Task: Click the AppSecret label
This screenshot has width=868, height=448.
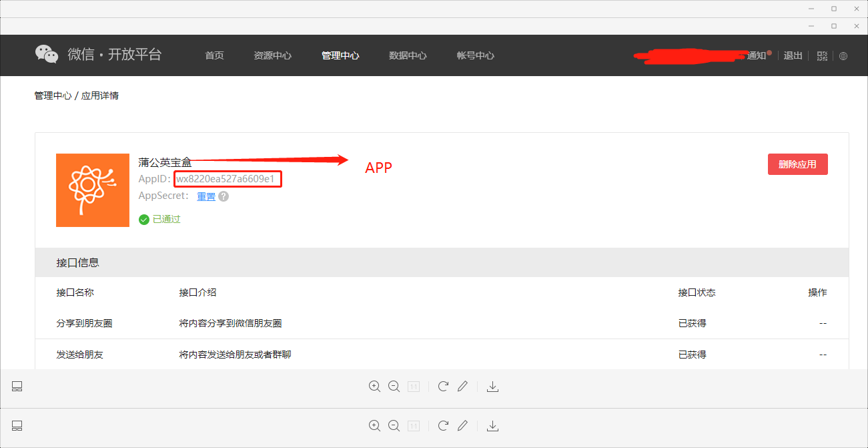Action: 164,196
